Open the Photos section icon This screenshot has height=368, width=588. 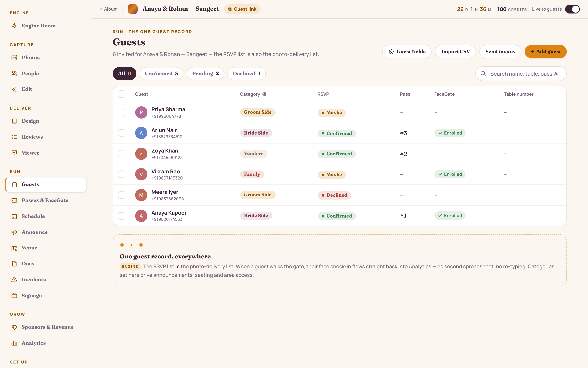(x=14, y=58)
